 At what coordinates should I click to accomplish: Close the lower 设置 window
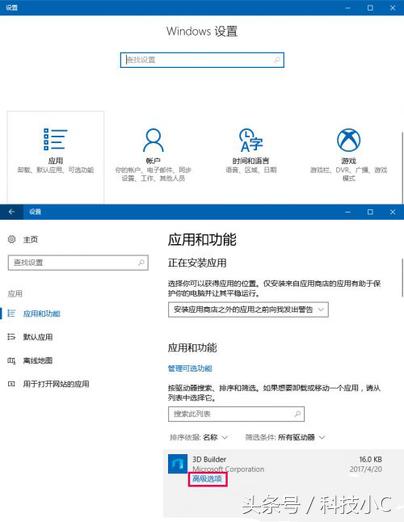pyautogui.click(x=393, y=212)
